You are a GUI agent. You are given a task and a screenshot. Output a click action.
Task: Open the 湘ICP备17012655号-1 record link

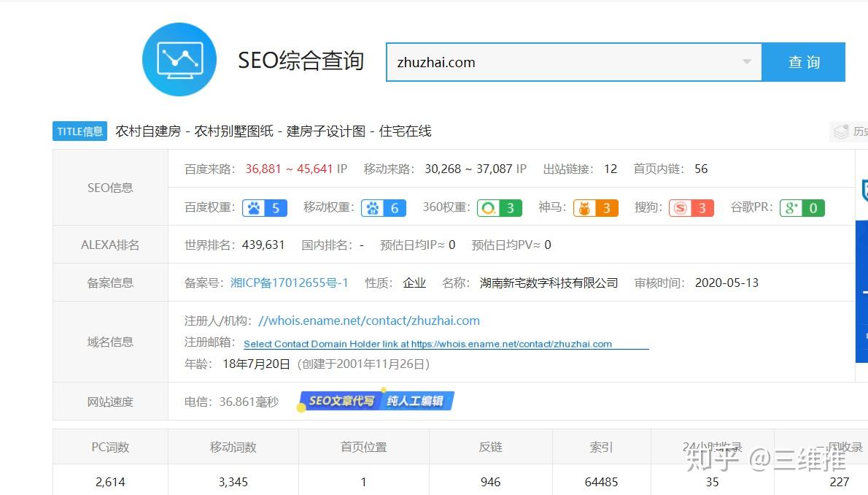click(290, 283)
